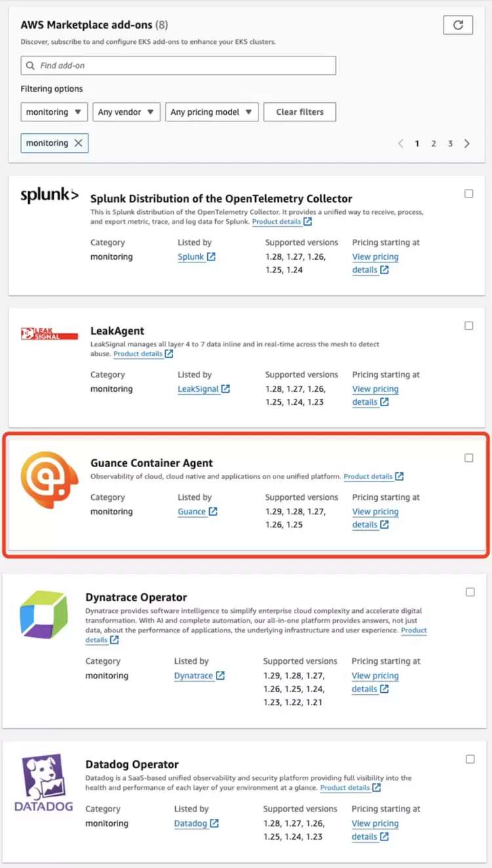
Task: Click the Dynatrace cube logo
Action: coord(44,615)
